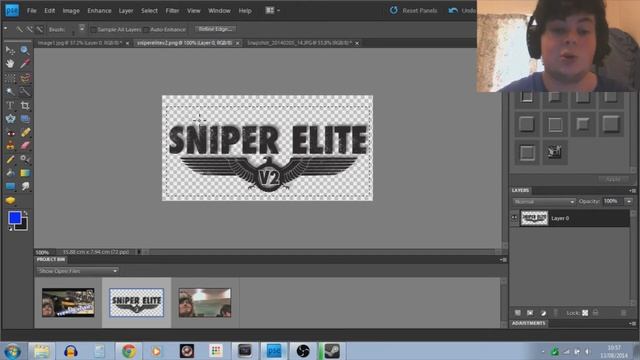Select the Hand tool
Image resolution: width=640 pixels, height=360 pixels.
(10, 64)
